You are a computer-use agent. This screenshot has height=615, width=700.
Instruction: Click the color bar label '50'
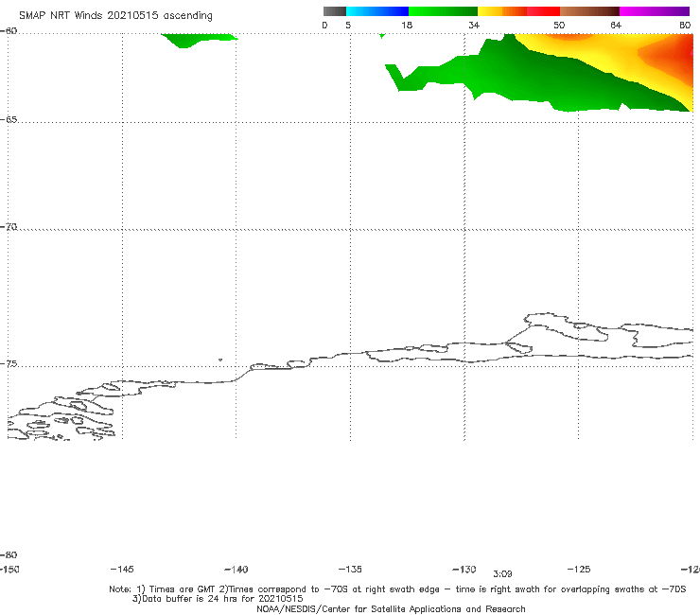(559, 26)
